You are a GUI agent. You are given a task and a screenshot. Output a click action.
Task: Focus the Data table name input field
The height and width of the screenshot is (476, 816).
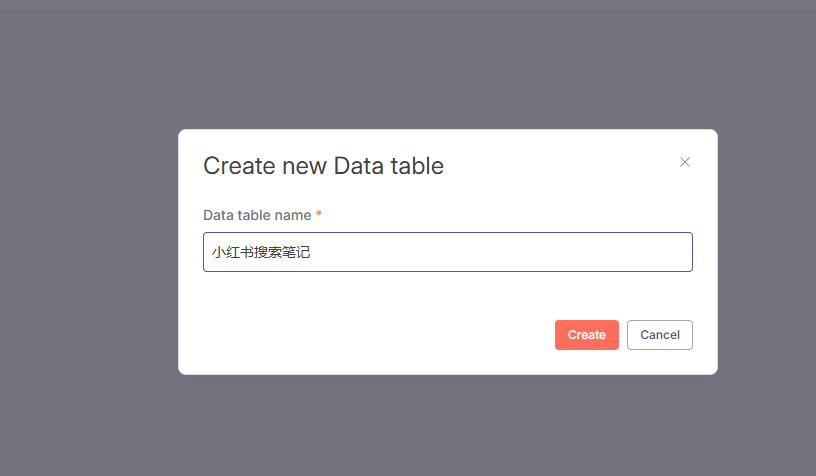pyautogui.click(x=447, y=252)
